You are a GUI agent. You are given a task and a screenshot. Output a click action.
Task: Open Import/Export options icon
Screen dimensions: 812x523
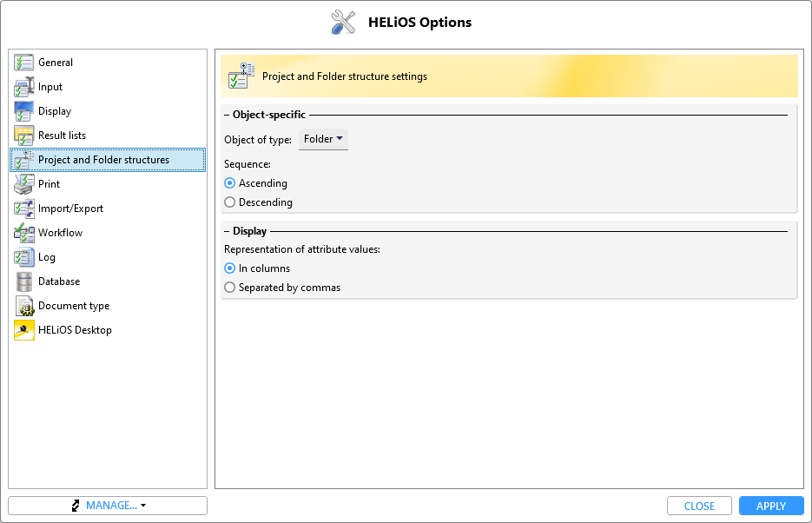pos(23,209)
